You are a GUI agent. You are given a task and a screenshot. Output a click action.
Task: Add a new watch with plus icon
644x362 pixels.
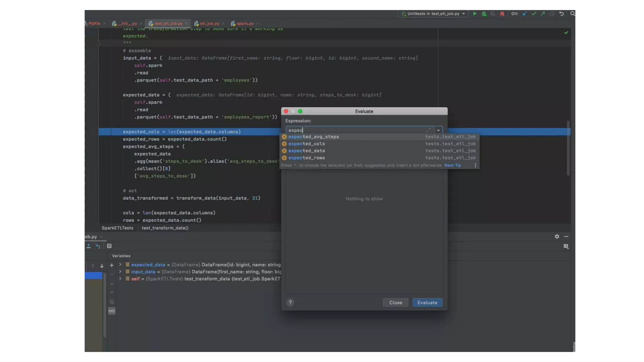point(112,266)
